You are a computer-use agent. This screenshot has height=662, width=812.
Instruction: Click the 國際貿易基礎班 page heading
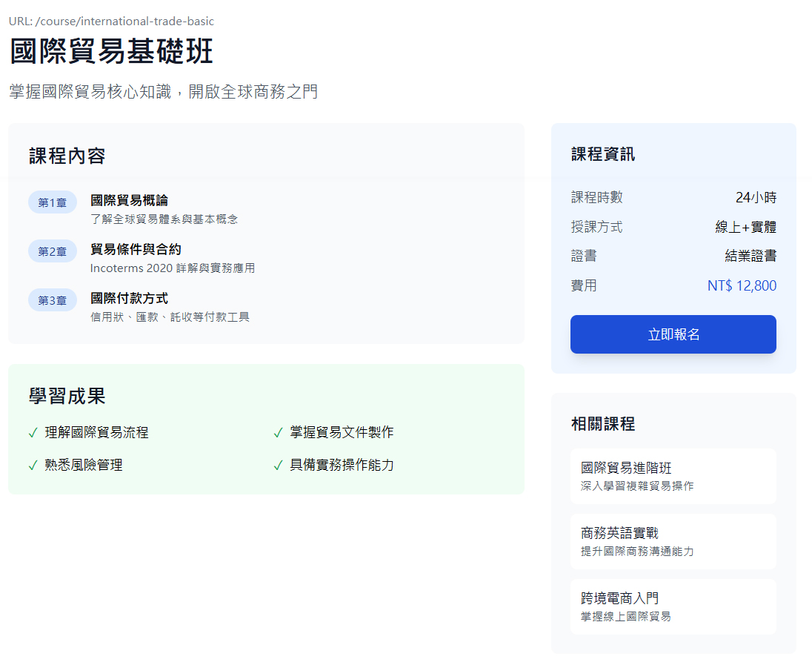pyautogui.click(x=111, y=53)
